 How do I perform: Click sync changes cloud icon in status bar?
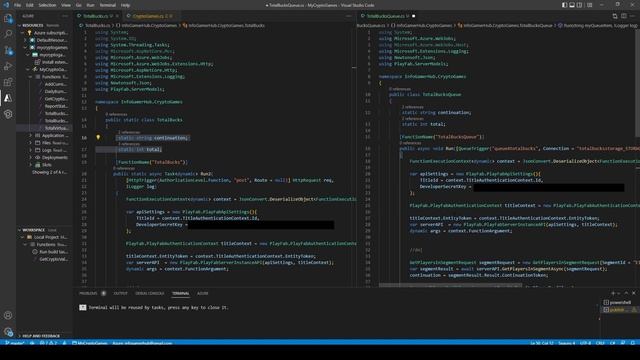point(32,343)
